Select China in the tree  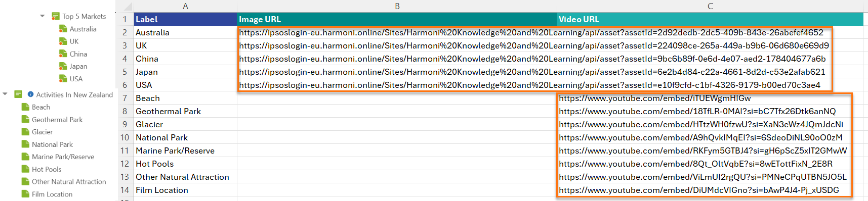[78, 54]
